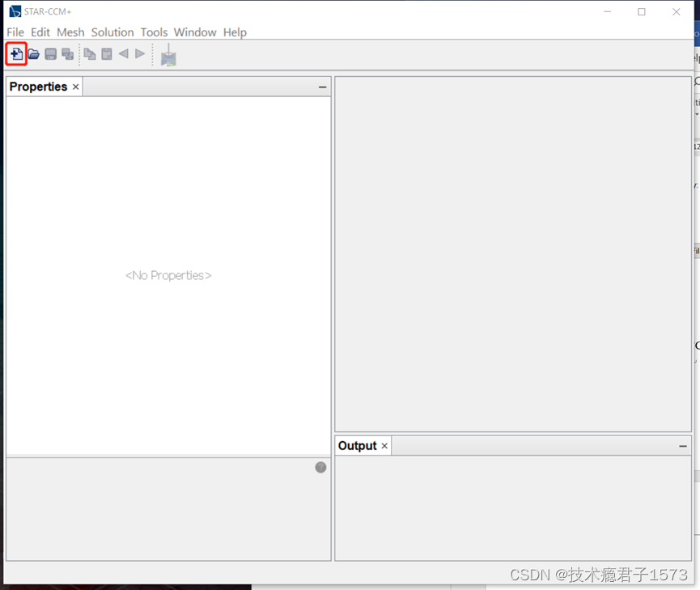This screenshot has width=700, height=590.
Task: Open a simulation file via the folder icon
Action: [33, 54]
